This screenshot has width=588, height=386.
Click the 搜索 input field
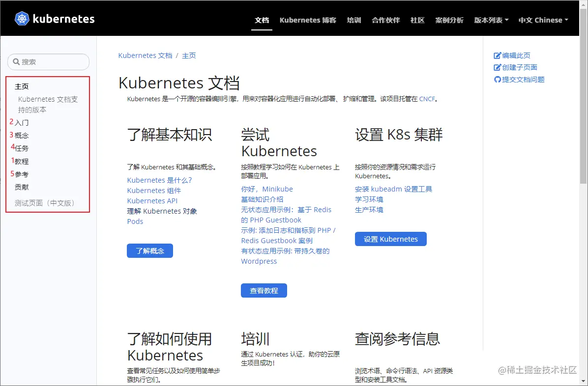tap(48, 62)
